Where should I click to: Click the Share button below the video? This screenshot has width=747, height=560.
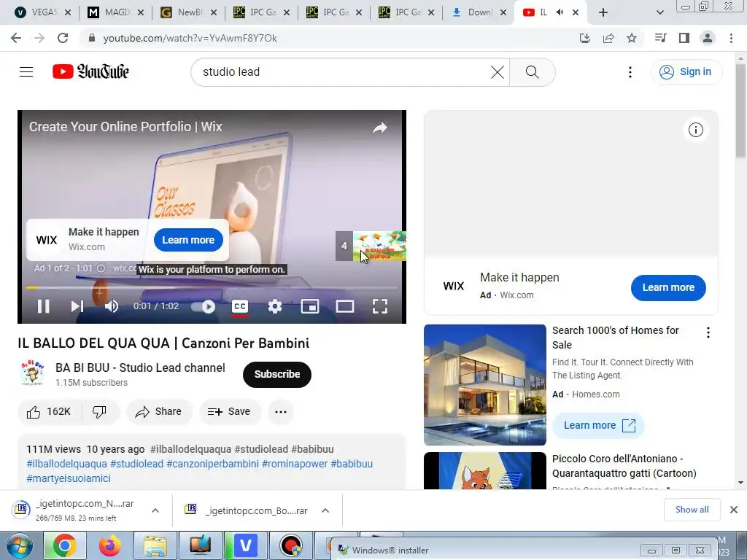[159, 411]
